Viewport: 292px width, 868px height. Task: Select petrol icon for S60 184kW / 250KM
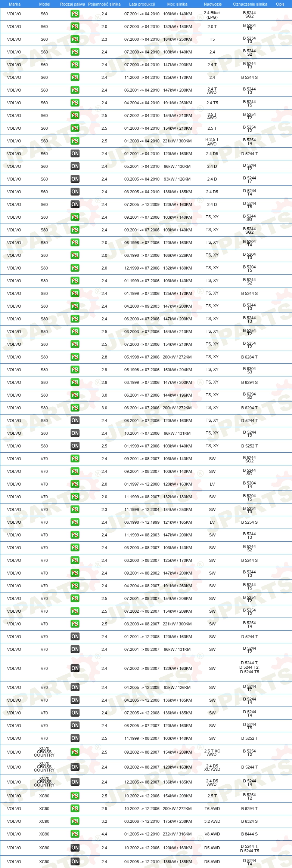75,39
